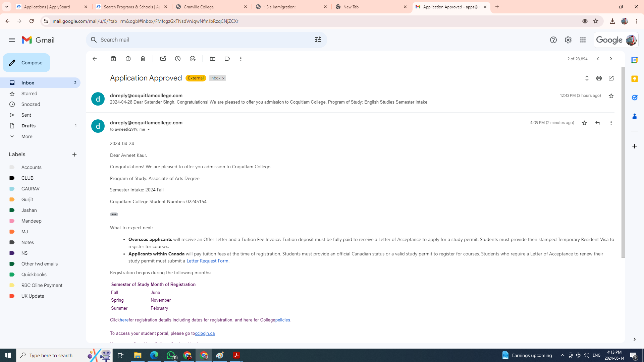Remove Inbox label from conversation

coord(223,78)
